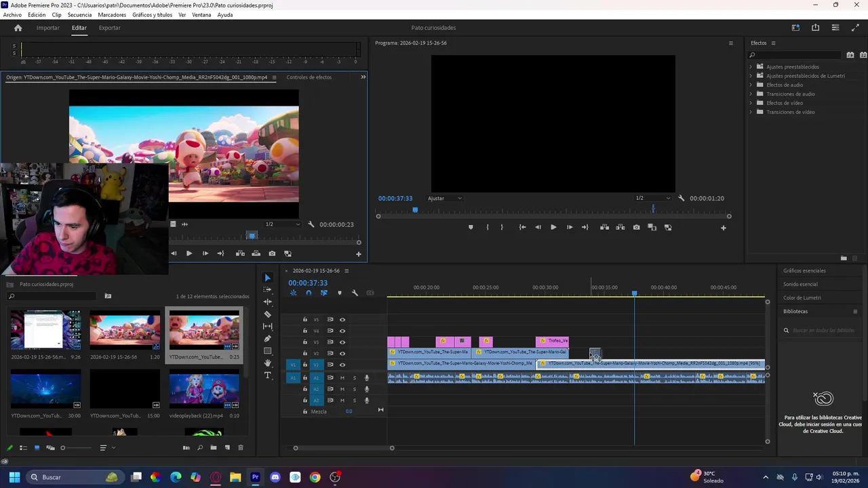Hide the V3 track output

click(342, 342)
